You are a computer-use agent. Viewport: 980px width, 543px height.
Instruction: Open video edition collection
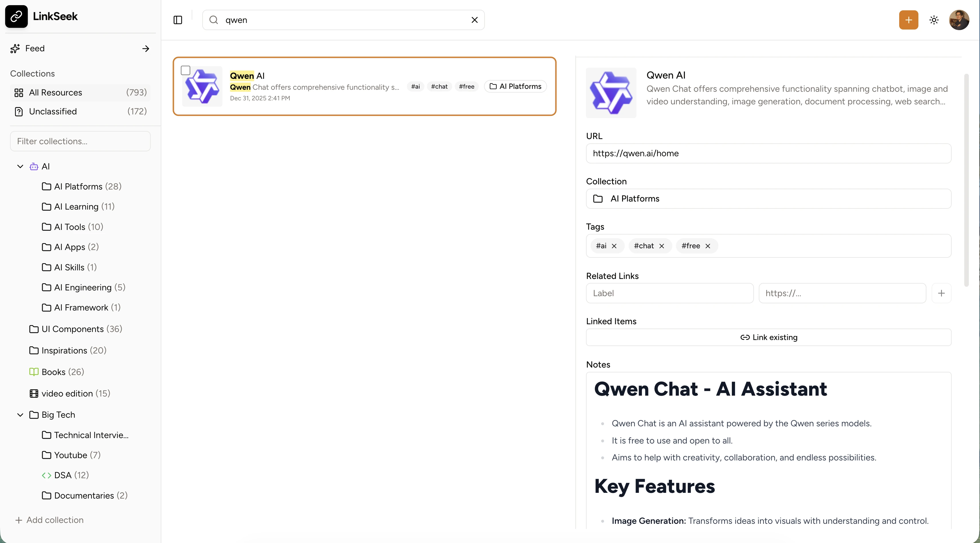(x=70, y=393)
